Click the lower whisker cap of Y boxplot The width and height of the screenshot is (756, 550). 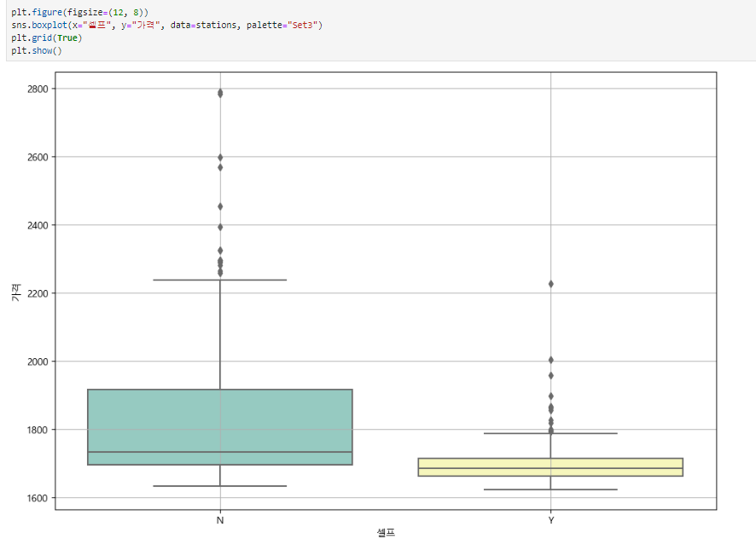pyautogui.click(x=550, y=489)
